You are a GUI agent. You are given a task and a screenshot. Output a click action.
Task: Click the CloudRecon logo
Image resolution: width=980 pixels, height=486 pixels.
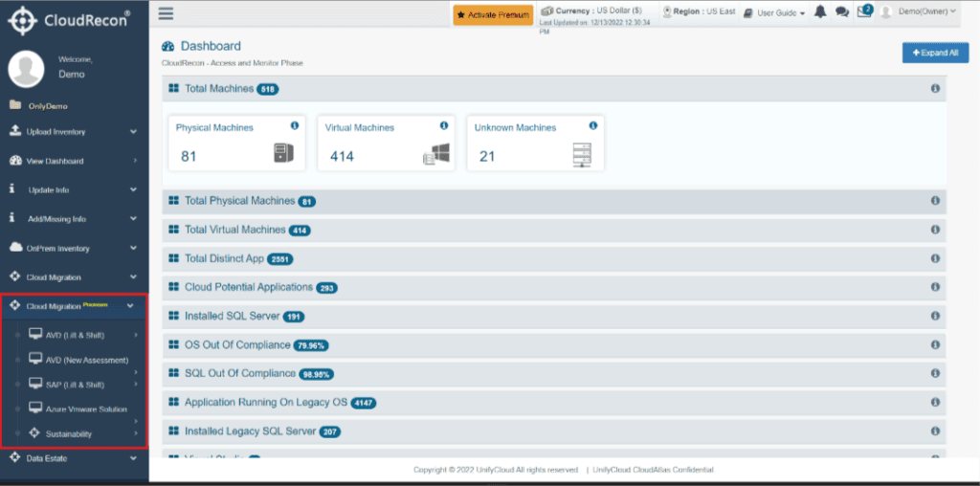coord(69,20)
